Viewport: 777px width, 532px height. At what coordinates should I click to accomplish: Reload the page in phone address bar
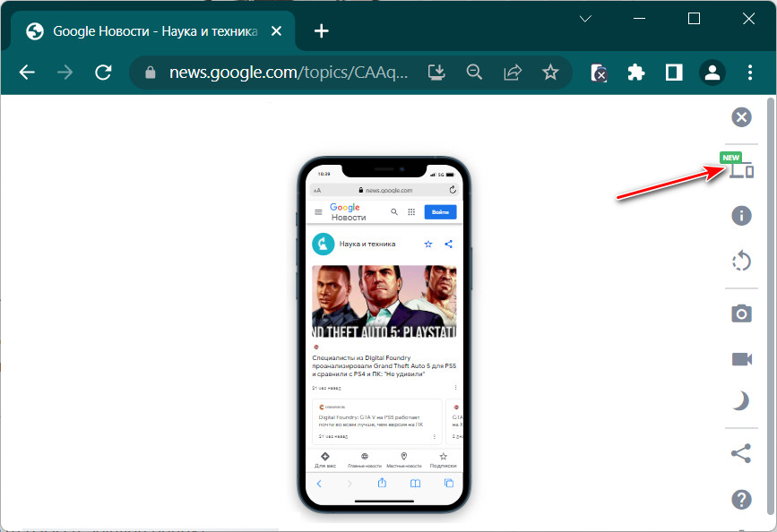453,190
